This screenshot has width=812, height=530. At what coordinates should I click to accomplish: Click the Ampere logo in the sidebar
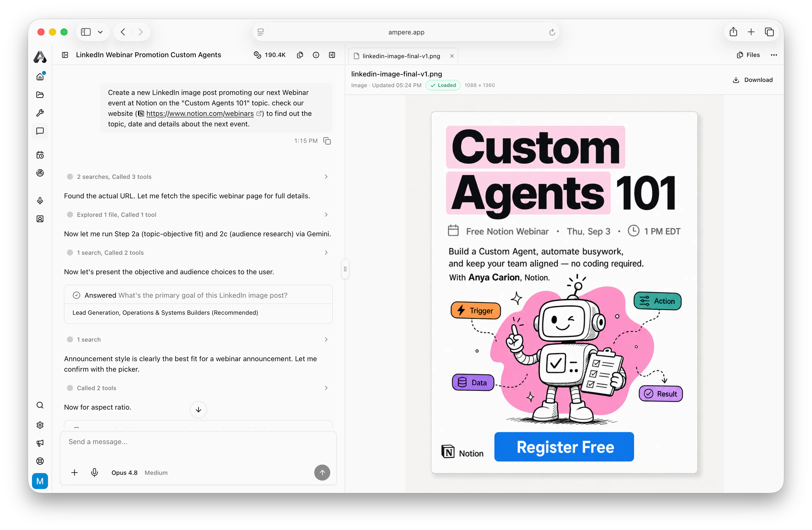(x=40, y=57)
